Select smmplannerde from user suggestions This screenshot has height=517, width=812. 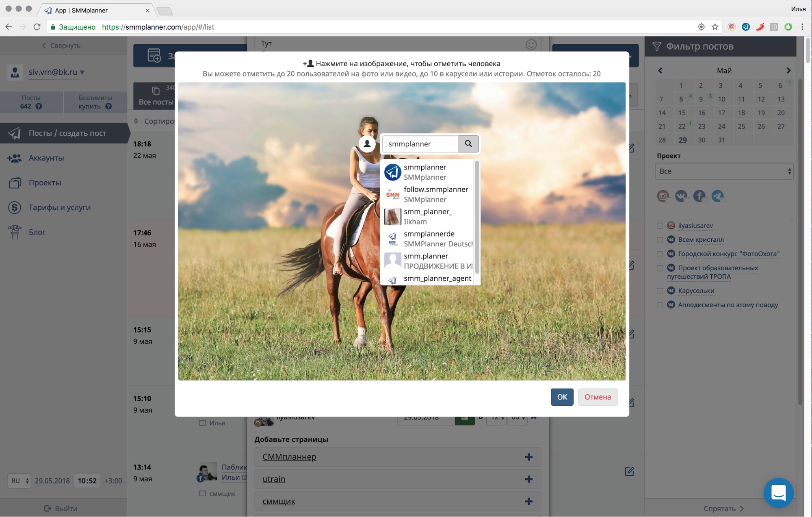point(429,239)
